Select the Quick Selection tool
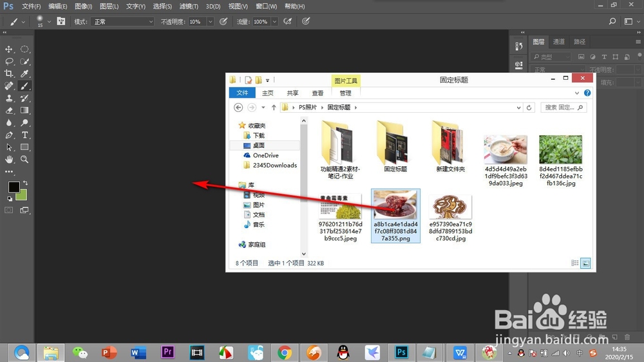 tap(24, 62)
